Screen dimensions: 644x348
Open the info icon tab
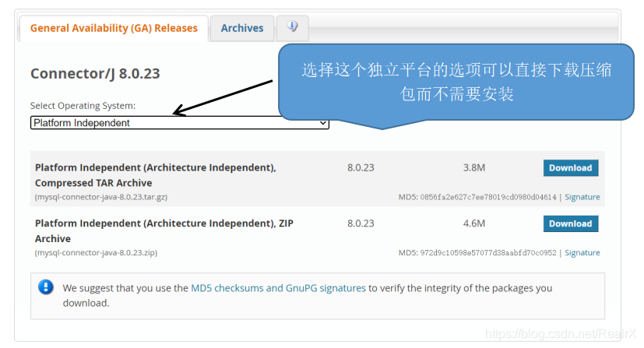click(x=293, y=27)
